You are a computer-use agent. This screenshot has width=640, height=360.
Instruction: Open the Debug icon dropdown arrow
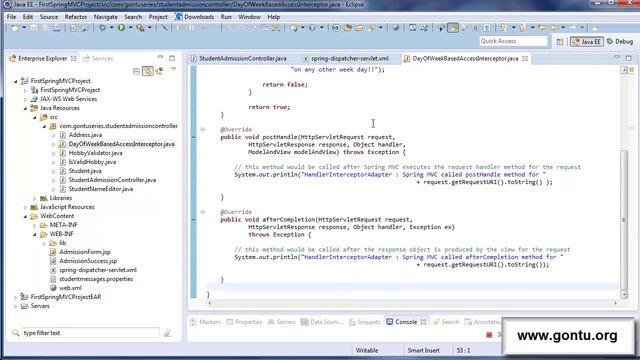click(111, 28)
